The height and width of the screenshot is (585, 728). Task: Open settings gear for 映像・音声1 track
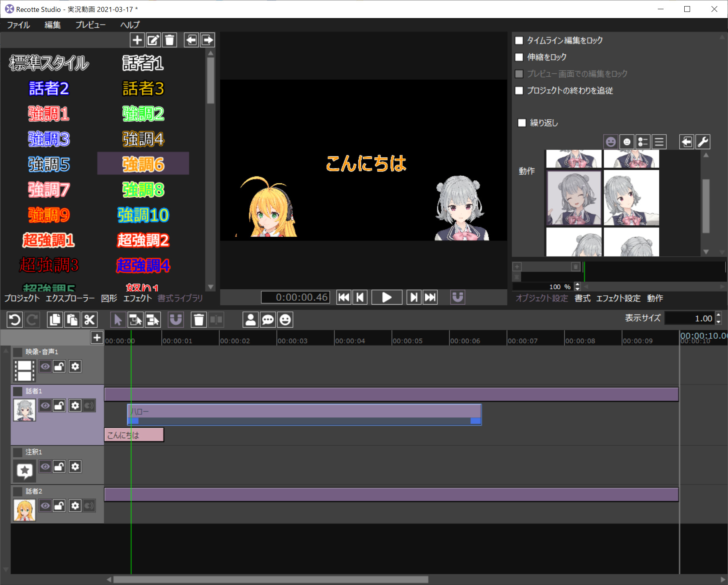tap(75, 366)
